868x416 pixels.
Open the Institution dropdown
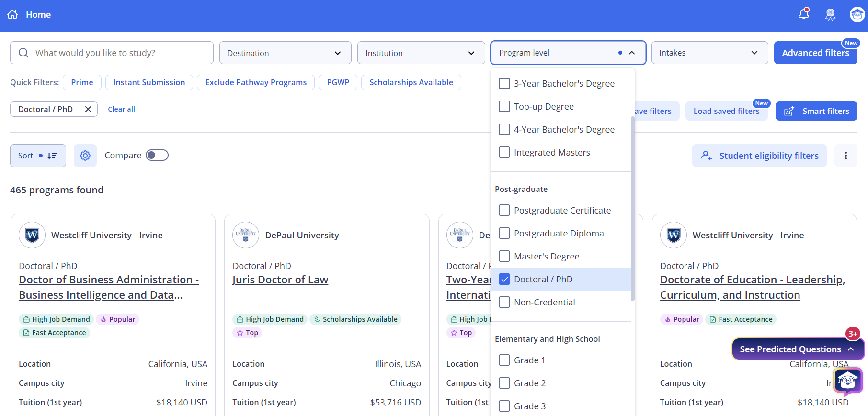tap(421, 53)
